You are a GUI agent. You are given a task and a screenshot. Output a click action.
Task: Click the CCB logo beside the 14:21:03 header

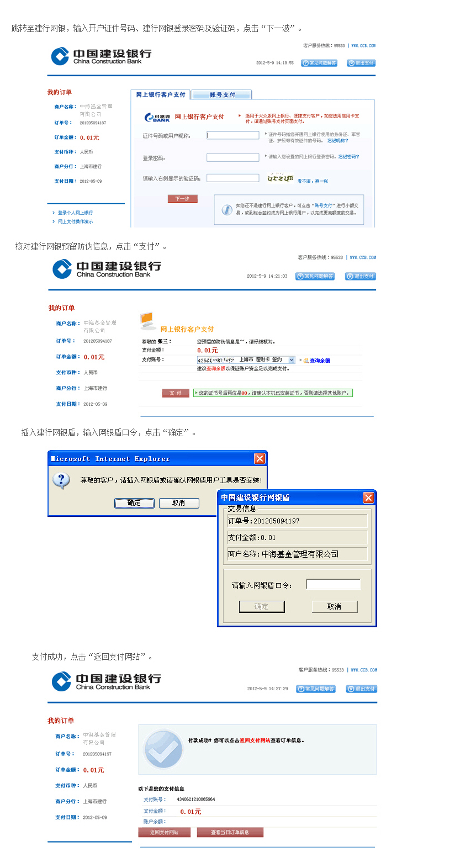click(x=107, y=269)
